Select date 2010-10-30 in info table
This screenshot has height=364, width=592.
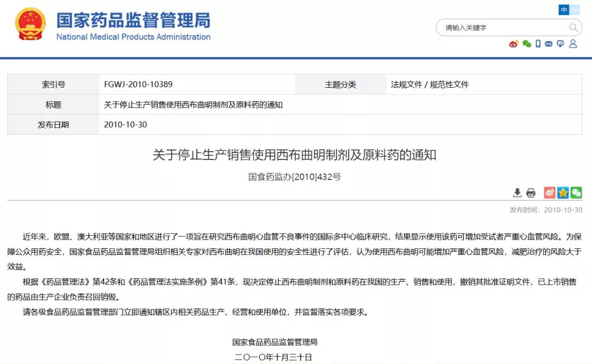(126, 124)
